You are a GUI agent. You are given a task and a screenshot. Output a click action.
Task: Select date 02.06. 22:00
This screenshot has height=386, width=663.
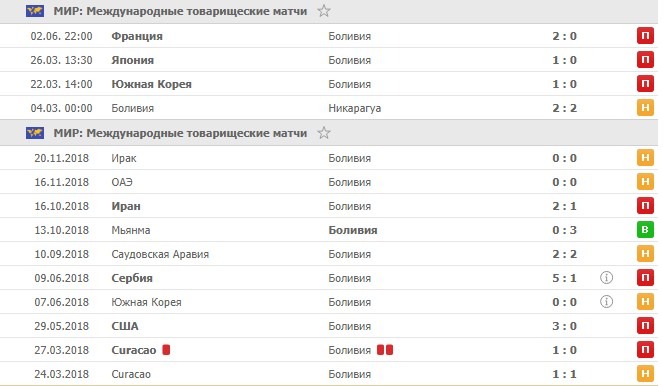[x=61, y=36]
